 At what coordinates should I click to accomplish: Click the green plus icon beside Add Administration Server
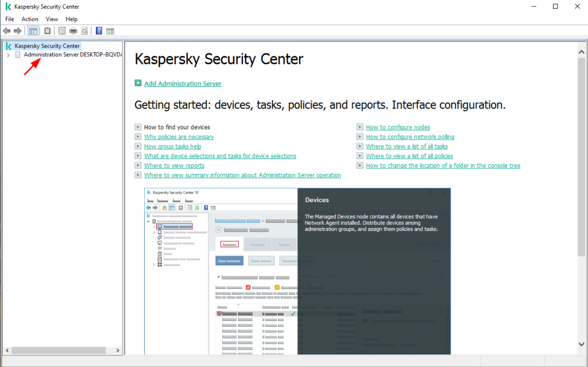click(138, 83)
